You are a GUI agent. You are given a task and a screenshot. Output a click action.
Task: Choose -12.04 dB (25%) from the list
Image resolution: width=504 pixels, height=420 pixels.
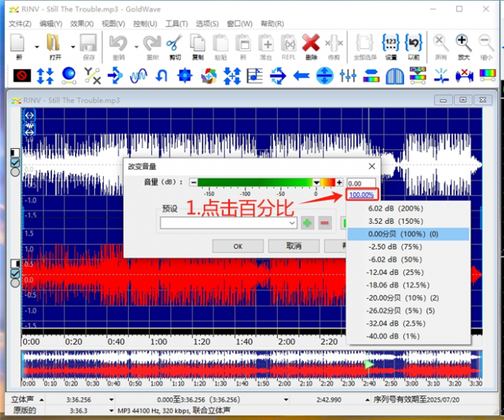[408, 272]
